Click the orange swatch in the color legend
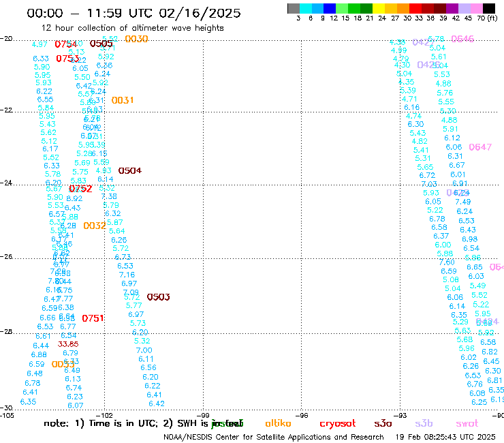504x443 pixels. (403, 8)
